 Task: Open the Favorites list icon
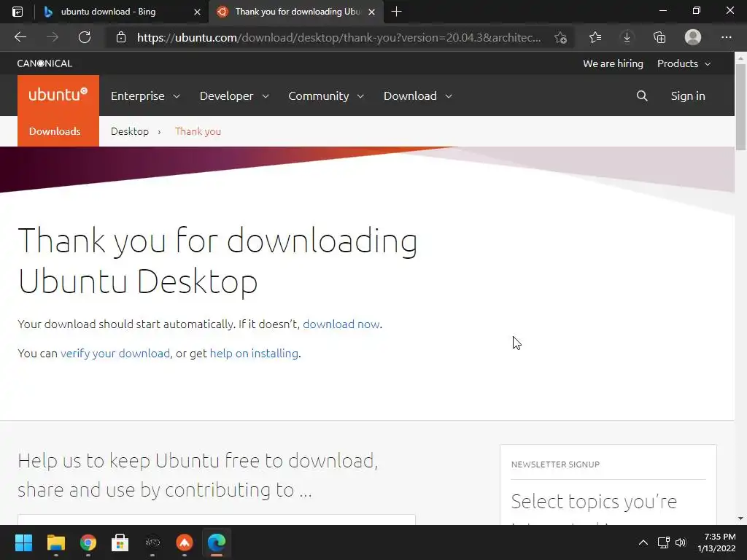[x=595, y=37]
